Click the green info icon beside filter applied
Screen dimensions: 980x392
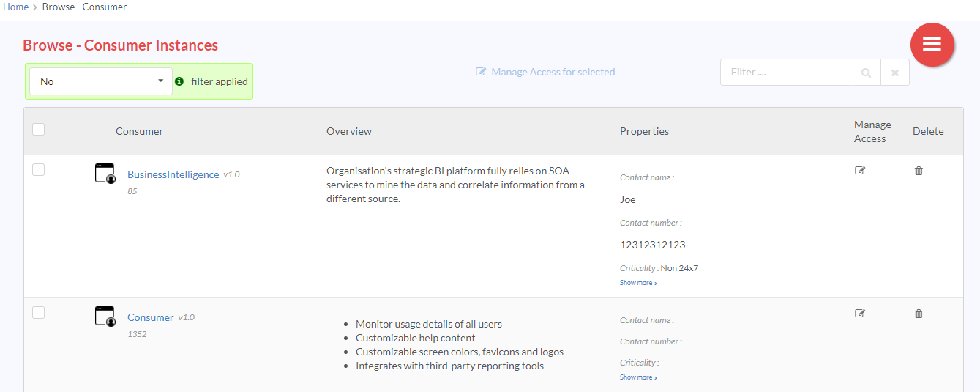[179, 81]
